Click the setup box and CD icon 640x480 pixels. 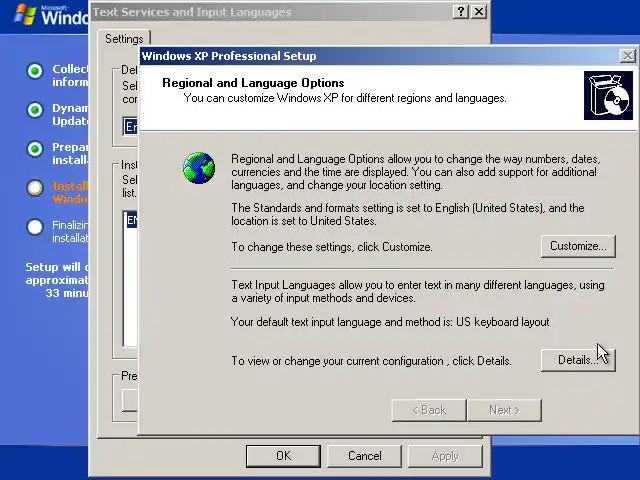coord(608,96)
